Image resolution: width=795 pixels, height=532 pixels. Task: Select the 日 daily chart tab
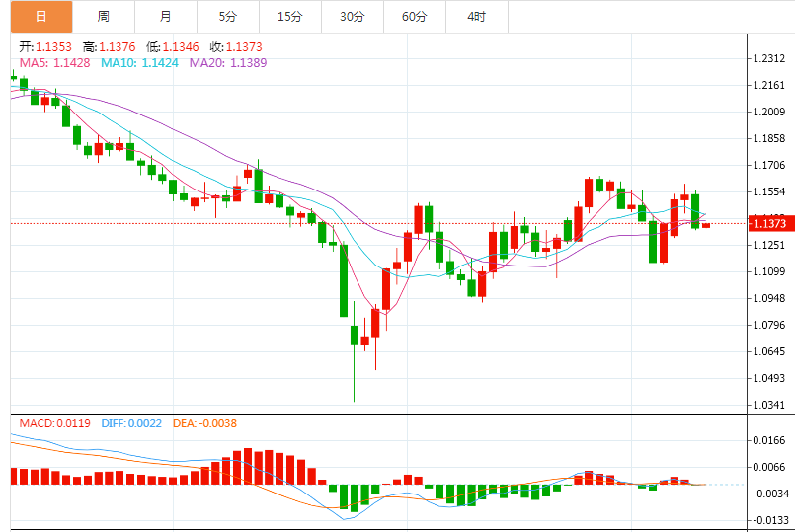point(41,16)
